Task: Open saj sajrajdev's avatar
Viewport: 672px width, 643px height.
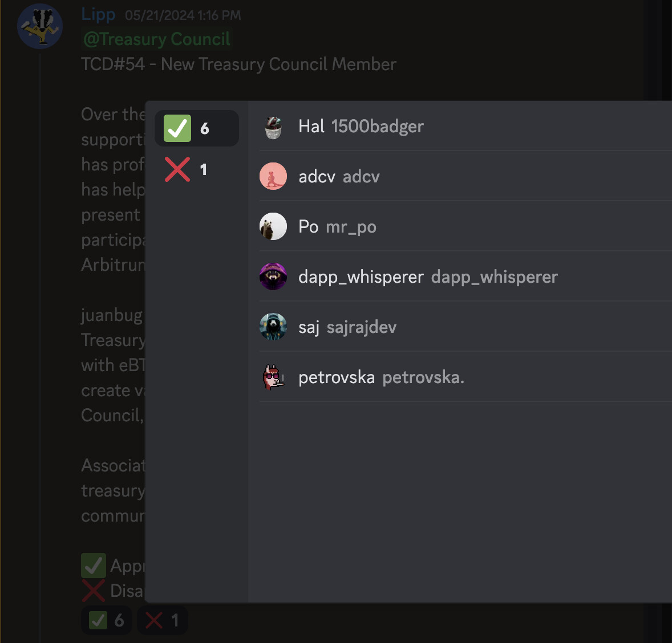Action: pyautogui.click(x=273, y=327)
